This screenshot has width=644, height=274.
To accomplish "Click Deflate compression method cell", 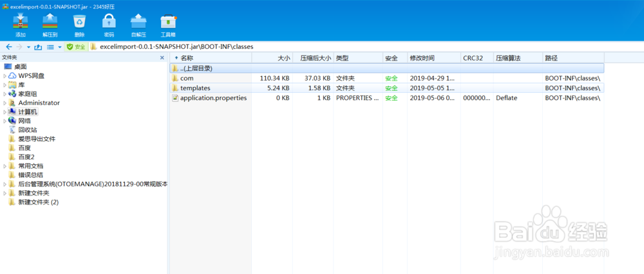I will point(507,98).
